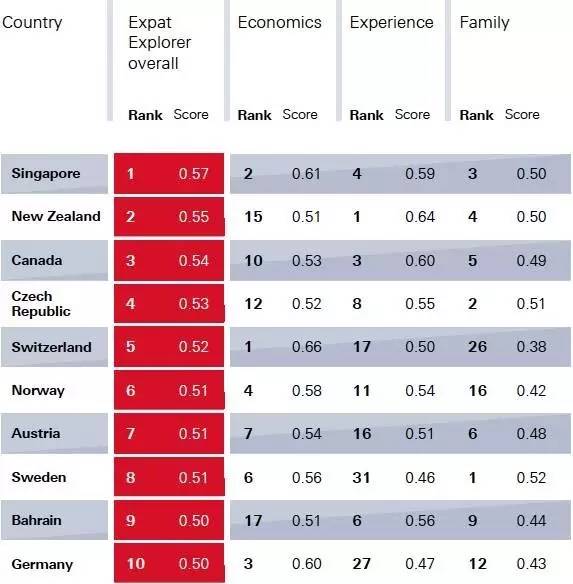Click the Family column header
Screen dimensions: 573x584
pos(484,23)
